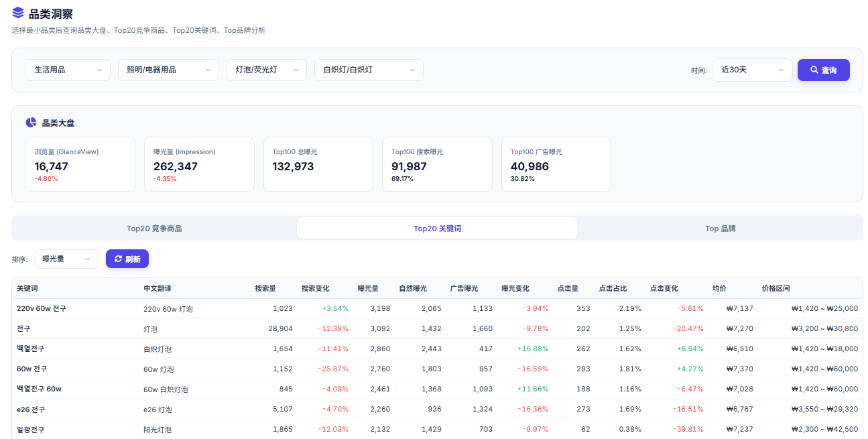
Task: Select keyword 전구 in second row
Action: (23, 328)
